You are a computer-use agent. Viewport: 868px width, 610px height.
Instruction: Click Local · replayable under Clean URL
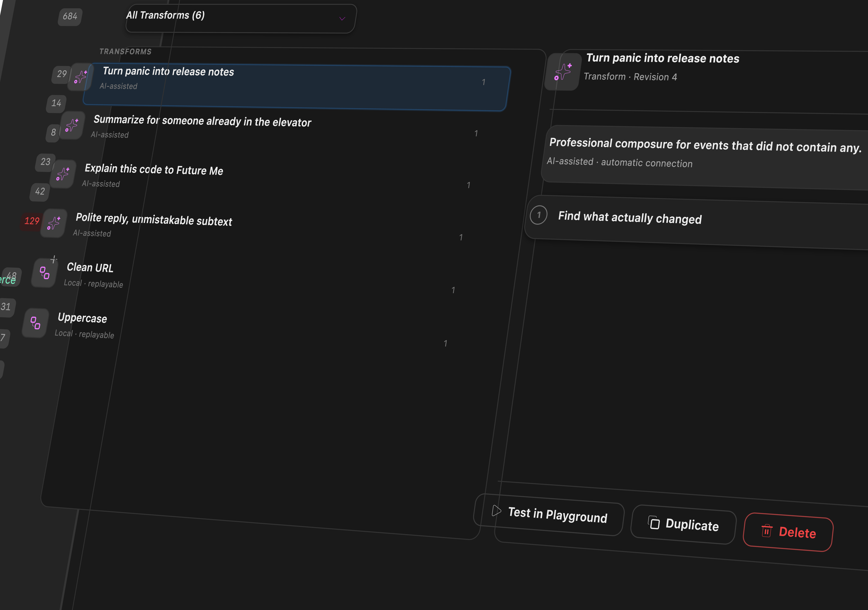93,284
